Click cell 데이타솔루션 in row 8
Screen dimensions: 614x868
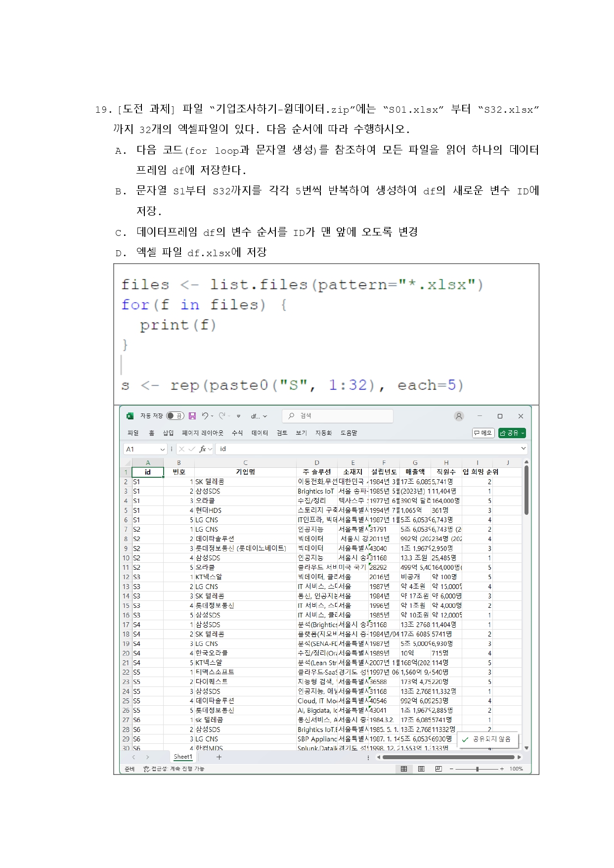point(245,539)
